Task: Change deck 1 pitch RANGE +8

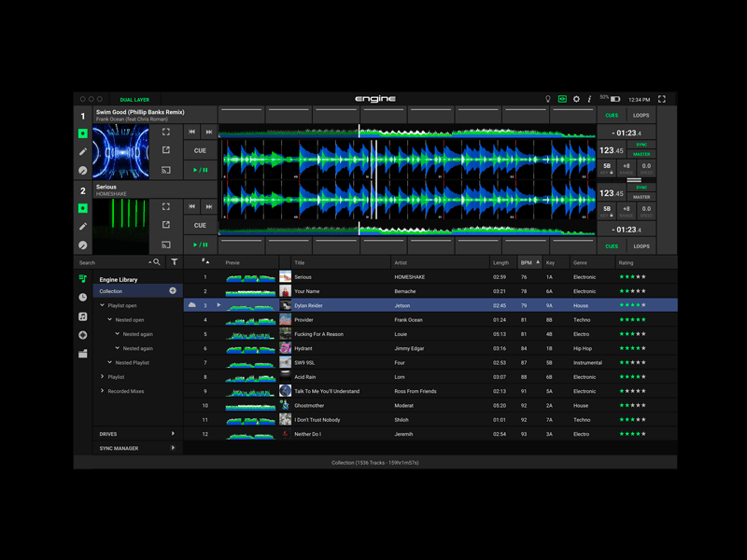Action: 627,168
